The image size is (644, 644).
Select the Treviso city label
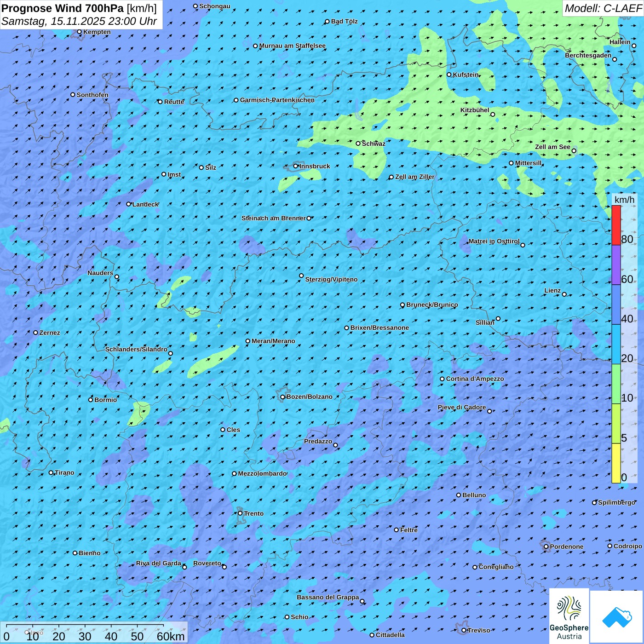479,630
